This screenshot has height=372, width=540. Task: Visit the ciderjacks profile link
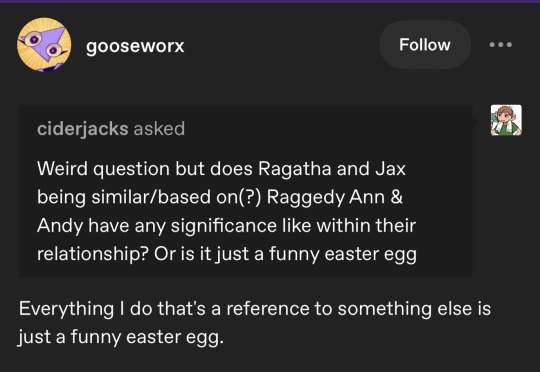(83, 129)
